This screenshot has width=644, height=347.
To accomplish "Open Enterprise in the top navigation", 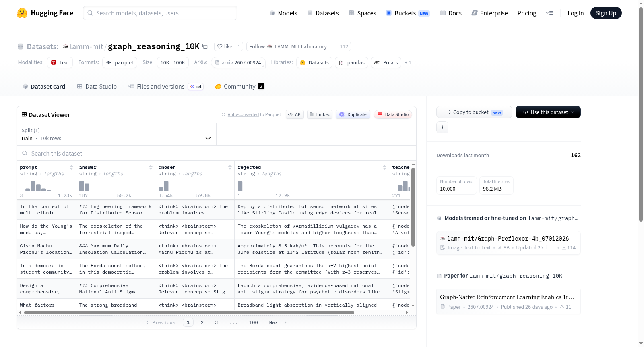I will click(489, 13).
